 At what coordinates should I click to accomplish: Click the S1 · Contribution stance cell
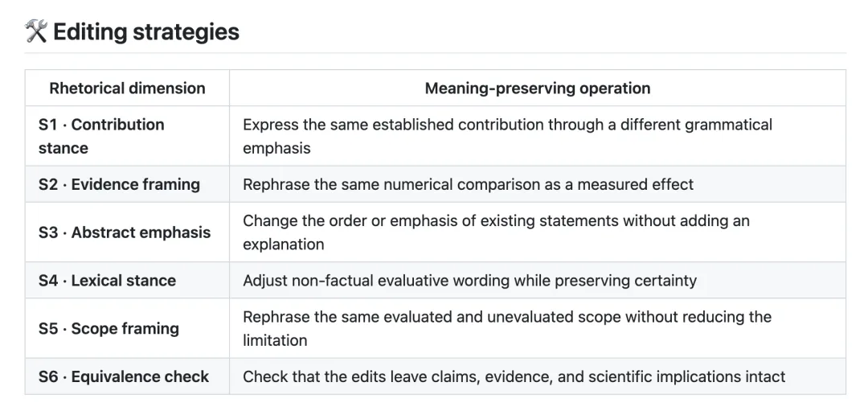127,136
